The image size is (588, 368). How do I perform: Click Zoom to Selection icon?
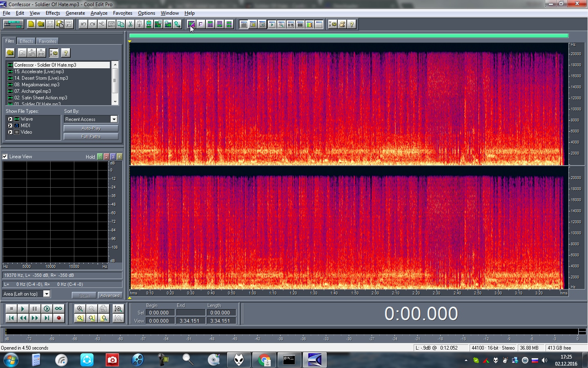click(80, 318)
